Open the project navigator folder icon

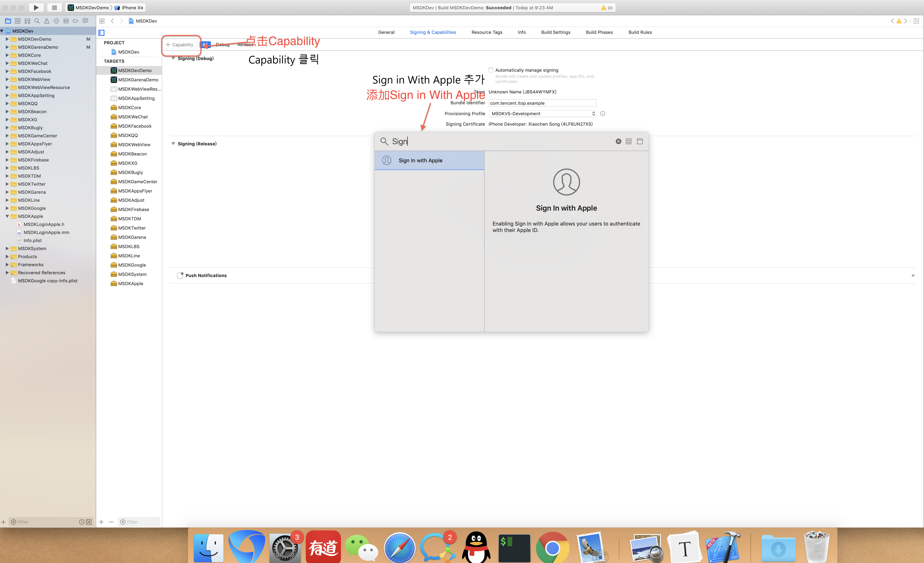8,21
